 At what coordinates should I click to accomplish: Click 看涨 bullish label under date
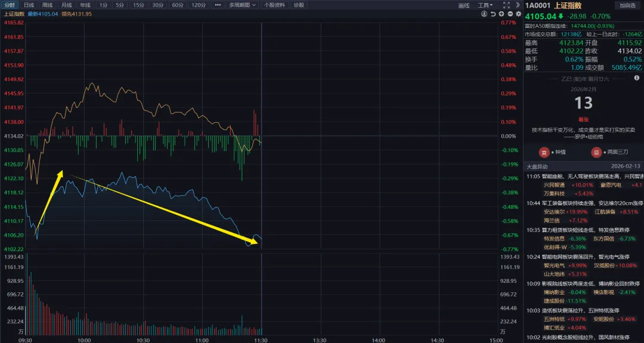[583, 119]
